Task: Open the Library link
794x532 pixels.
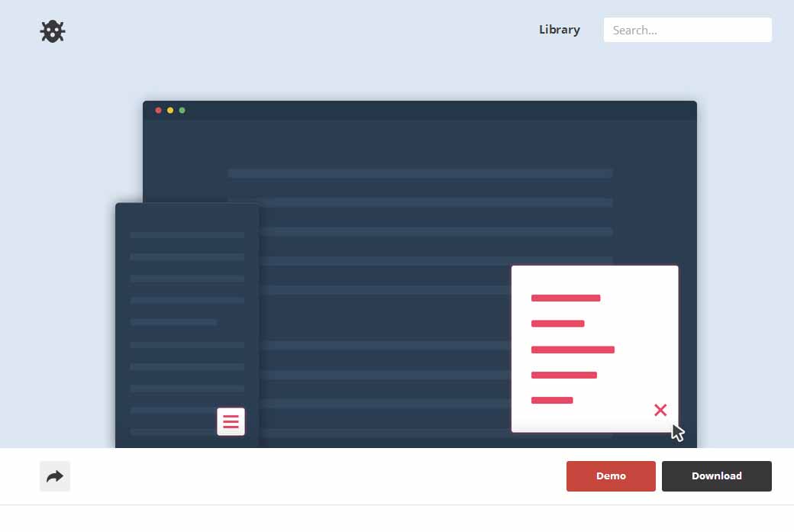Action: pyautogui.click(x=559, y=30)
